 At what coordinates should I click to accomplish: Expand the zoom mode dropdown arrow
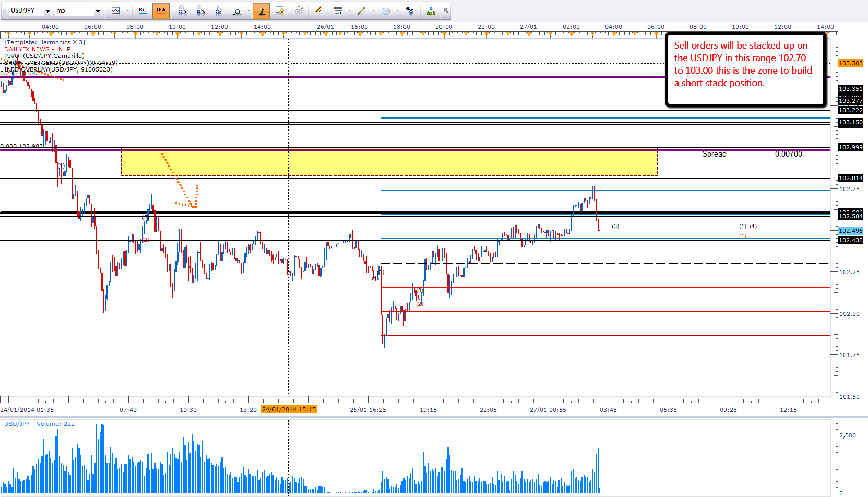pos(249,11)
